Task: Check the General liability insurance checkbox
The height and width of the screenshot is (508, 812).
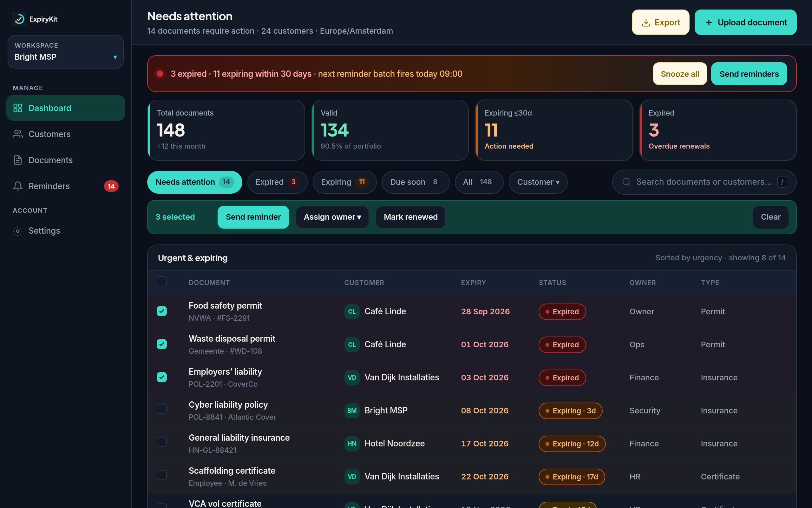Action: (x=162, y=442)
